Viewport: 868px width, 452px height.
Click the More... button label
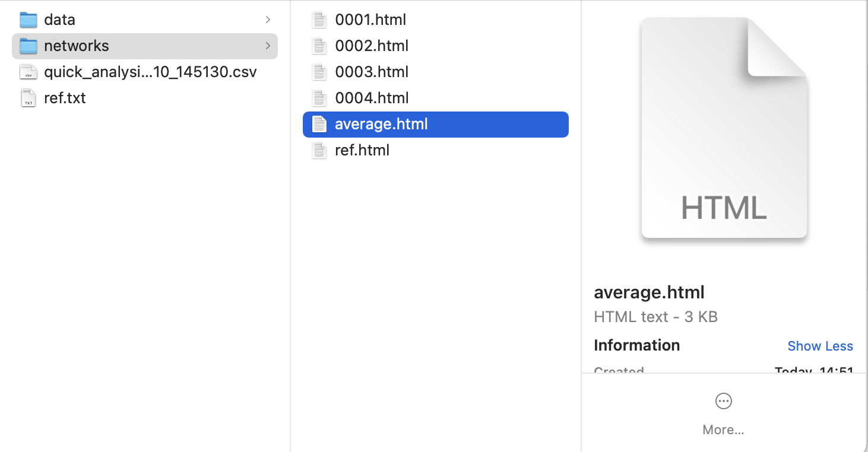click(x=723, y=429)
